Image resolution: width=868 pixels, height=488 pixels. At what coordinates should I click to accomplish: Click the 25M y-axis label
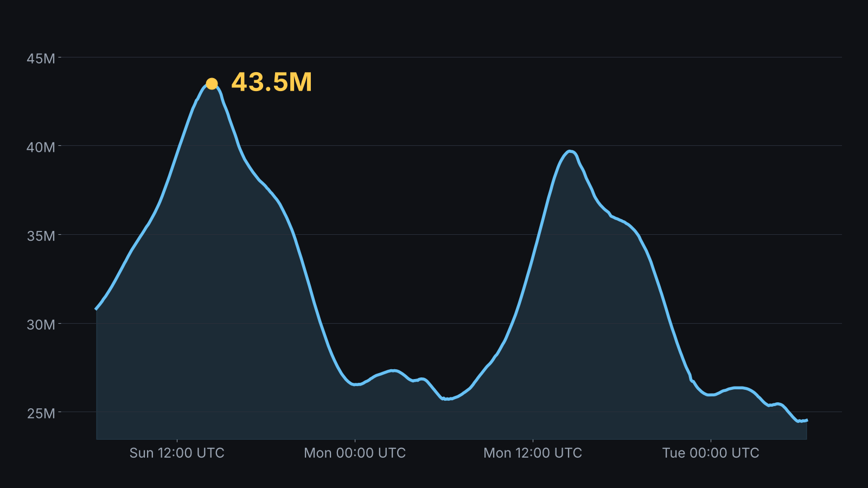[41, 413]
